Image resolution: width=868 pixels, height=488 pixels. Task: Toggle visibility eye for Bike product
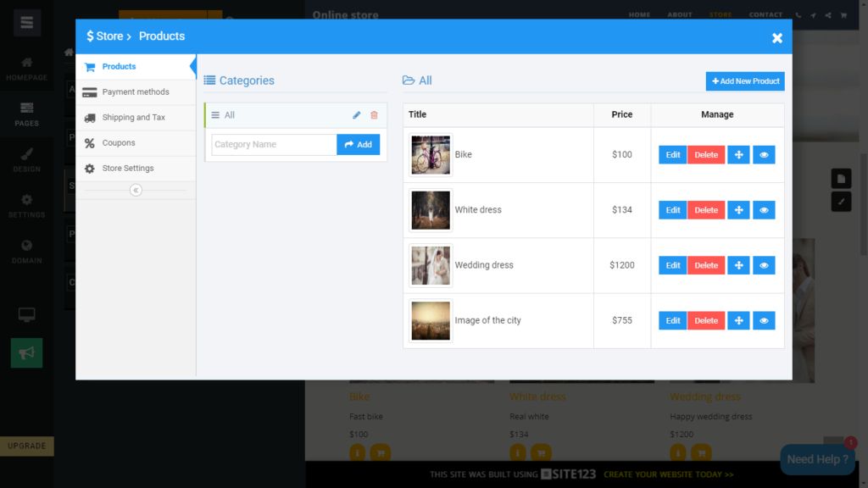point(764,155)
